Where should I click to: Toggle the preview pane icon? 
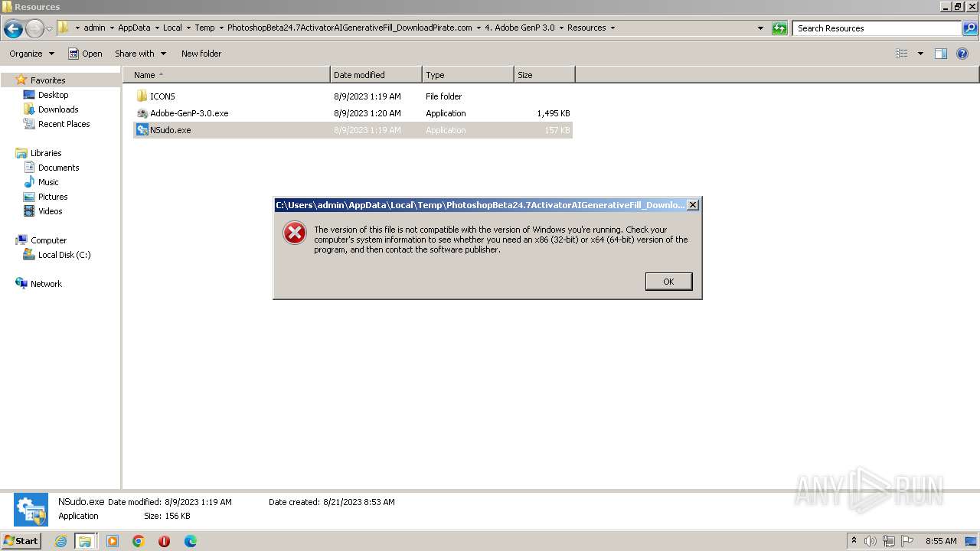click(941, 54)
